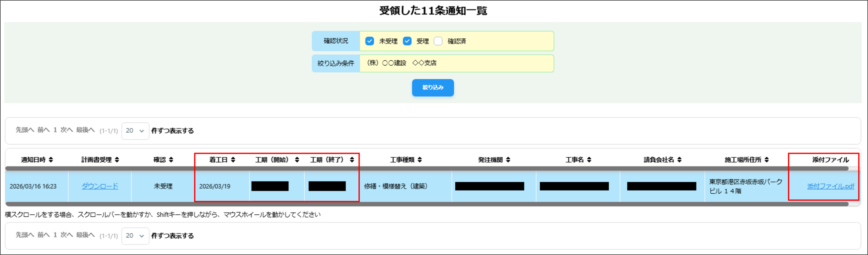Image resolution: width=868 pixels, height=255 pixels.
Task: Click sort icon beside 発注機関
Action: click(508, 160)
